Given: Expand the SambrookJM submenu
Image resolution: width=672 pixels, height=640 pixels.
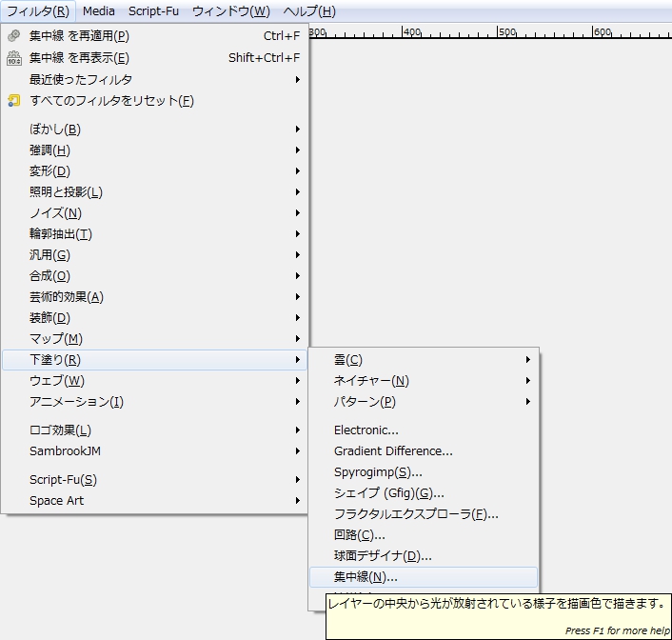Looking at the screenshot, I should pyautogui.click(x=154, y=451).
